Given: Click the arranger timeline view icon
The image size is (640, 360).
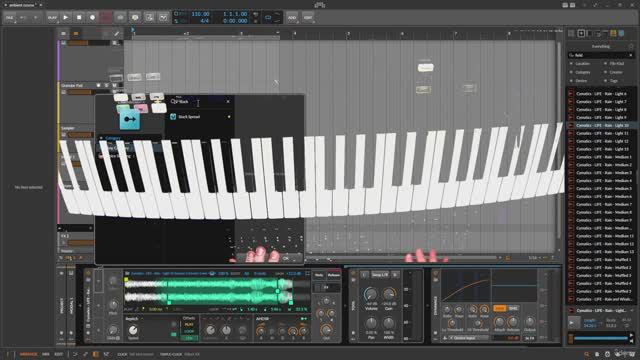Looking at the screenshot, I should pos(64,33).
